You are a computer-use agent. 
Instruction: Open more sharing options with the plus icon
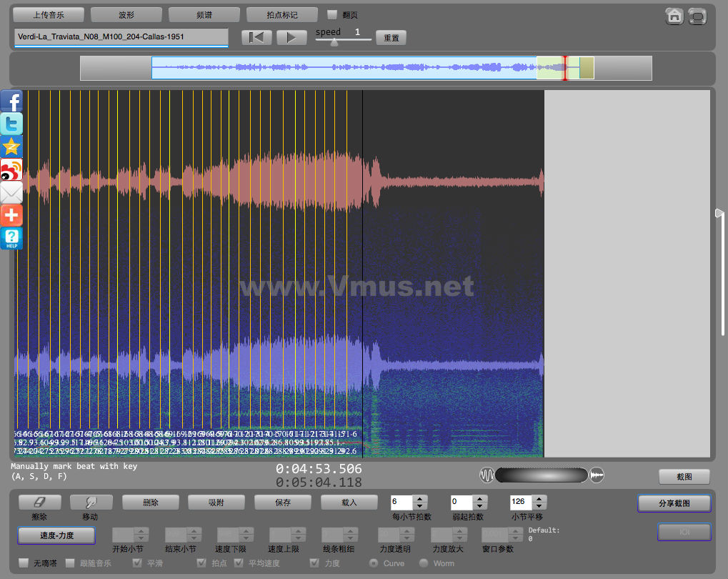11,214
